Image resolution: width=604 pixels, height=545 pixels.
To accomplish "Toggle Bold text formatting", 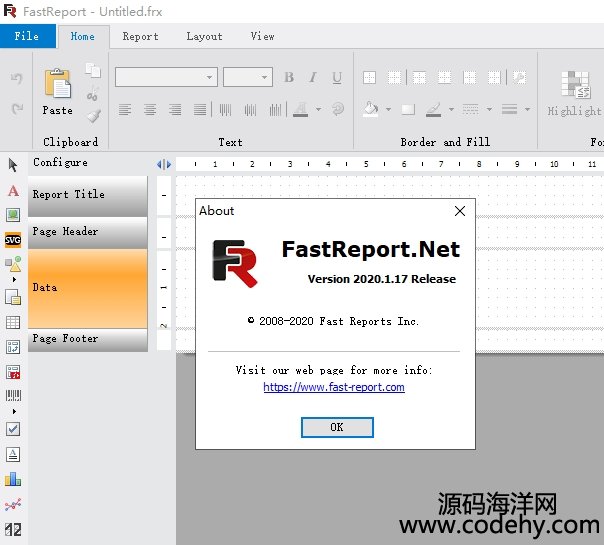I will (289, 77).
